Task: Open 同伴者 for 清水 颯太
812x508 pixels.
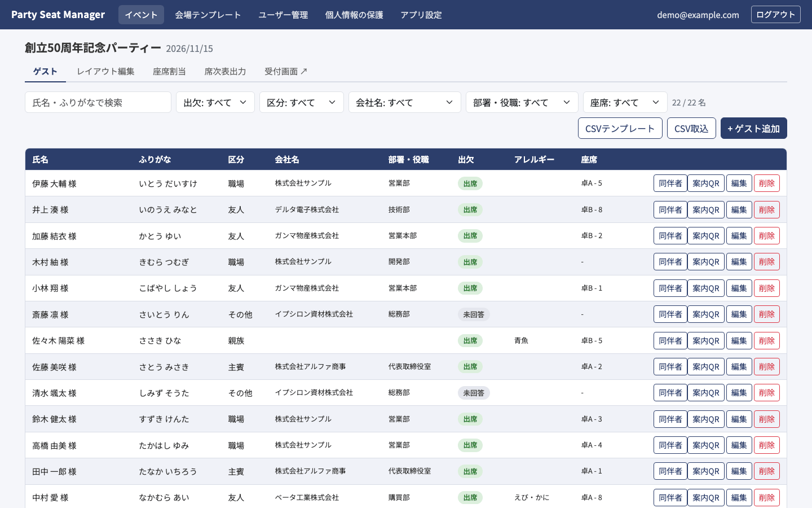Action: pyautogui.click(x=670, y=393)
